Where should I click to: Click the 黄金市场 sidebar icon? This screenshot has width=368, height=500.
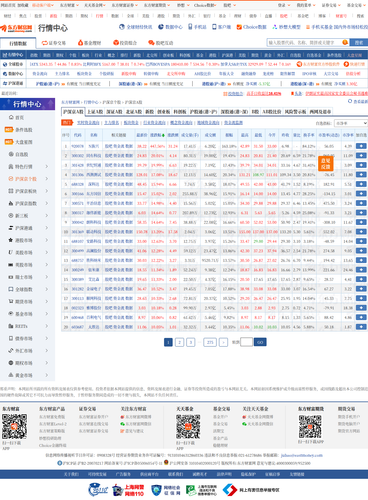(11, 375)
